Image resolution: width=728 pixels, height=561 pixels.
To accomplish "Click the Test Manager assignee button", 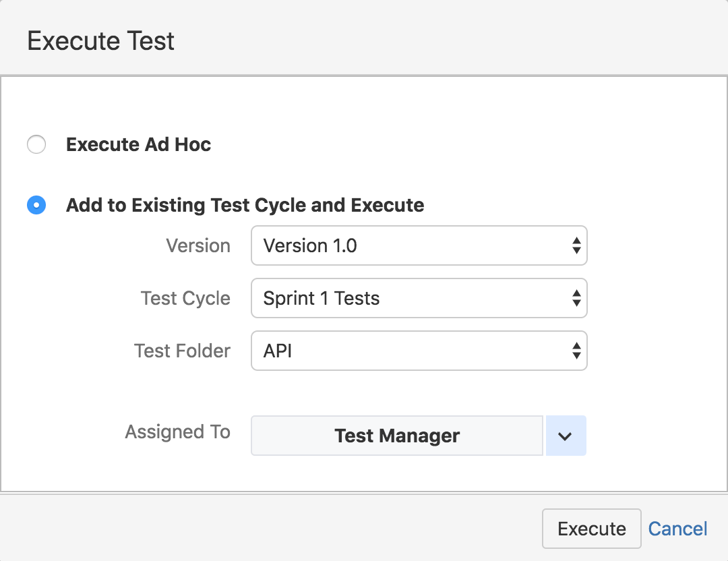I will tap(396, 436).
